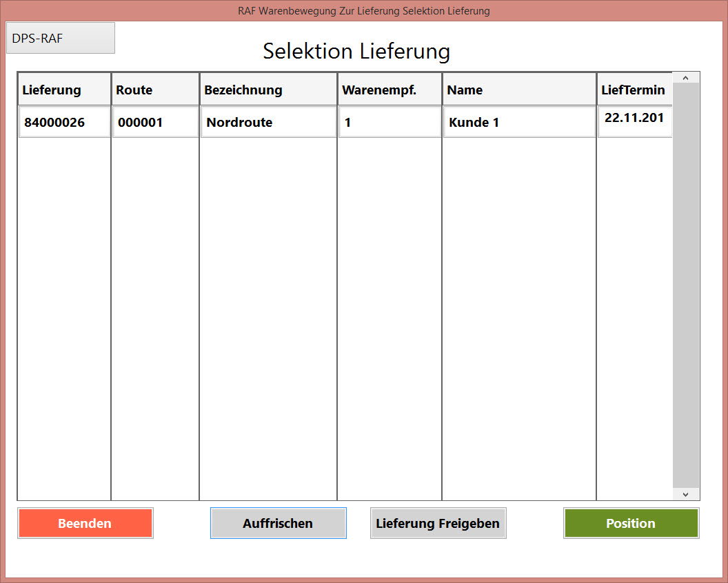The height and width of the screenshot is (583, 728).
Task: Click Lieferung Freigeben to release delivery
Action: [438, 524]
